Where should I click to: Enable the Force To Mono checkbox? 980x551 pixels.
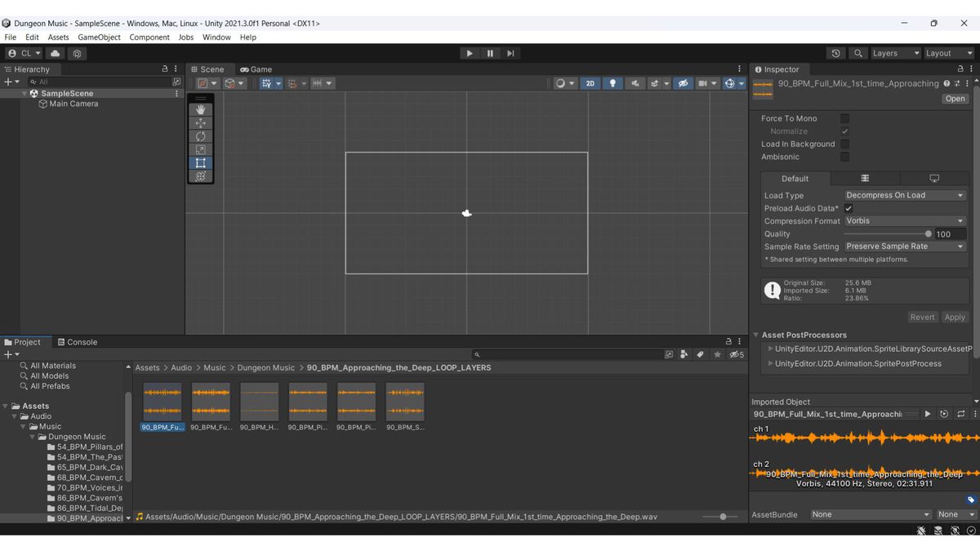coord(844,118)
